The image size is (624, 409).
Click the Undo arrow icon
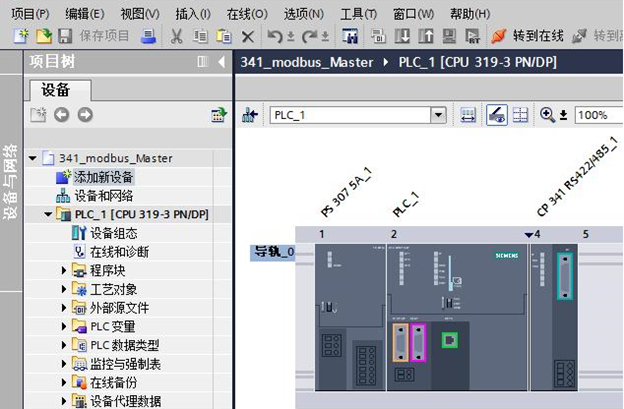(x=274, y=36)
